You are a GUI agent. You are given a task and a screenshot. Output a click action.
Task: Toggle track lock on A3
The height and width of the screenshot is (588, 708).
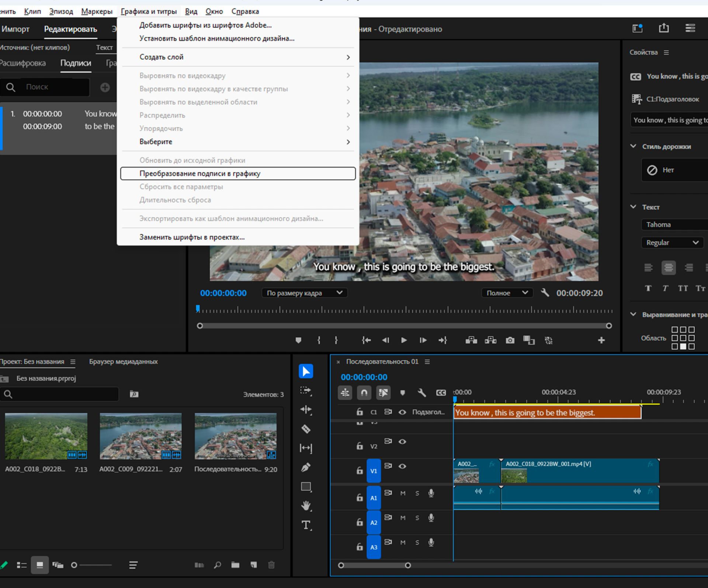(360, 547)
